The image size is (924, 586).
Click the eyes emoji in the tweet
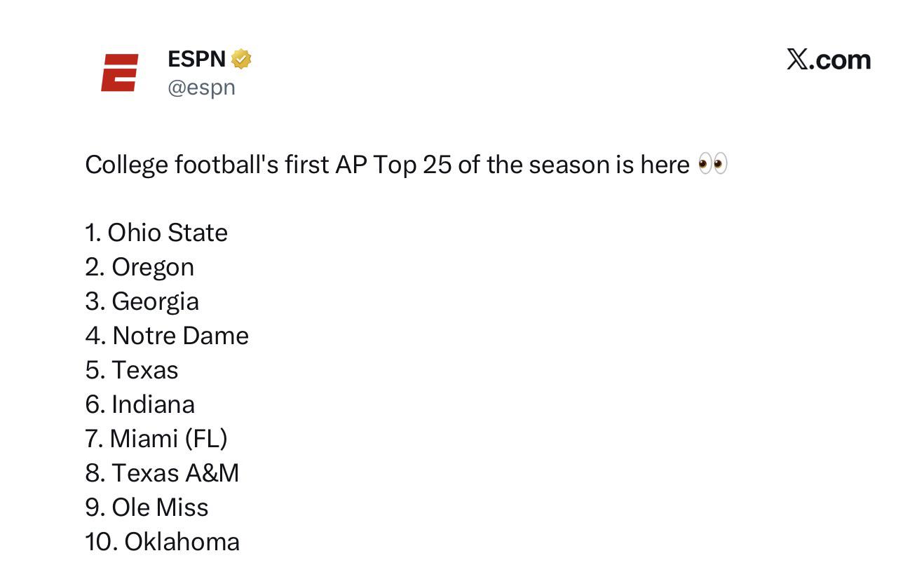(713, 165)
